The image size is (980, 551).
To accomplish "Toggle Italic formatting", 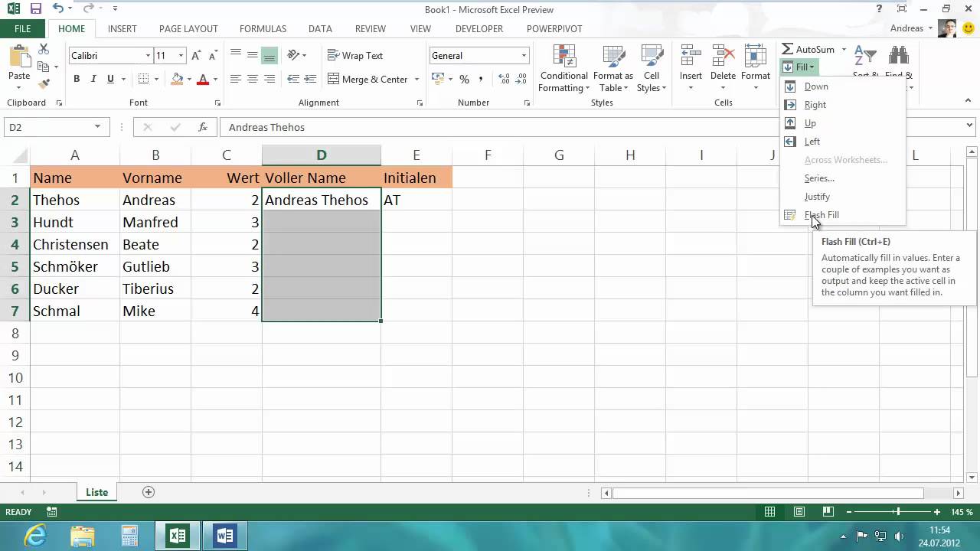I will pyautogui.click(x=93, y=79).
